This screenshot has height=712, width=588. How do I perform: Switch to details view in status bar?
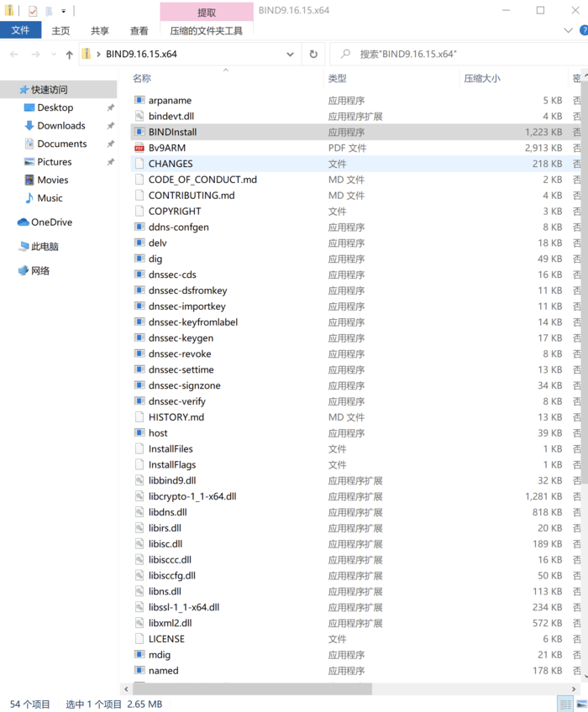(565, 704)
